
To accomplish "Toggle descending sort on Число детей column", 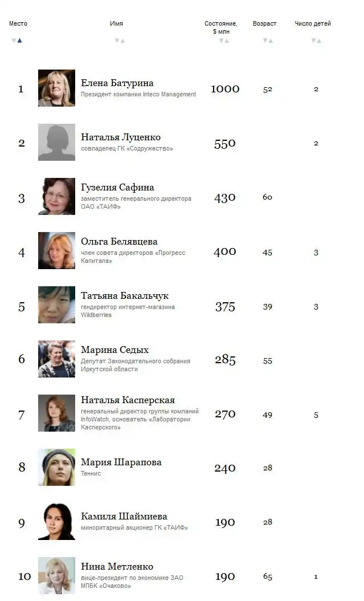I will [313, 40].
